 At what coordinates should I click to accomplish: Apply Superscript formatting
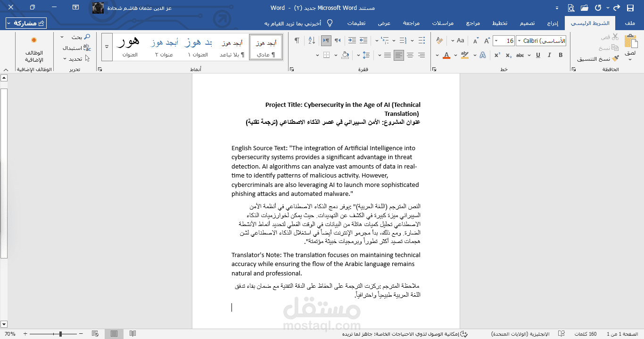[x=497, y=55]
